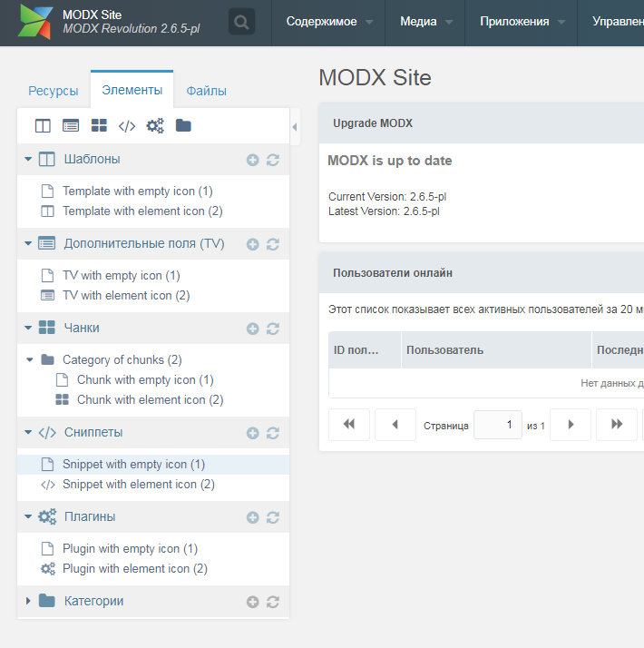Select Chunk with empty icon (1)
Image resolution: width=644 pixels, height=648 pixels.
coord(145,379)
